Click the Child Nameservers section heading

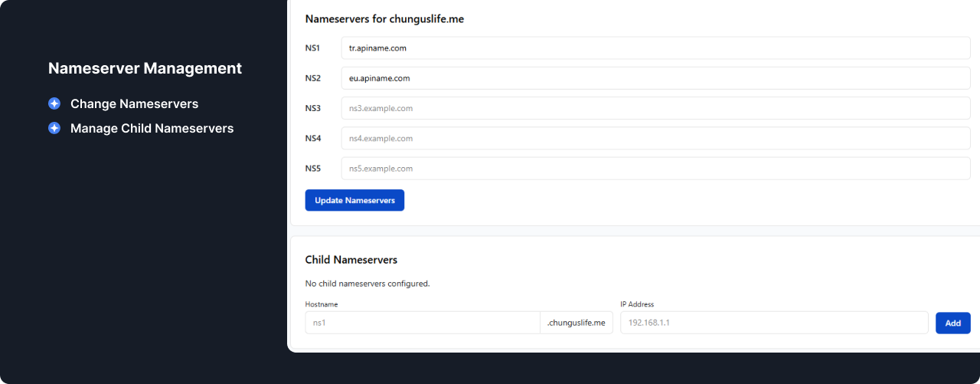[351, 260]
